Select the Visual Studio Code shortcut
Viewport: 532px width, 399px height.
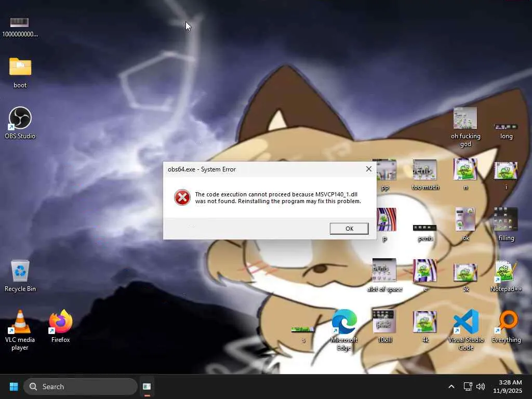(x=466, y=330)
